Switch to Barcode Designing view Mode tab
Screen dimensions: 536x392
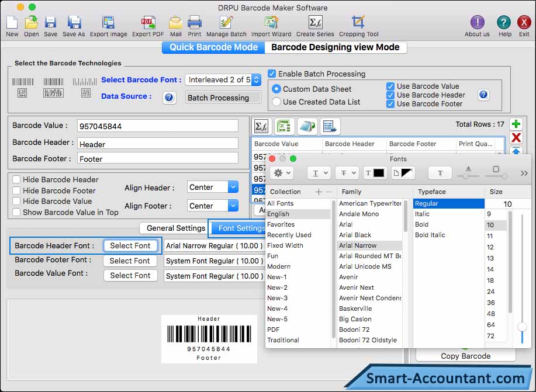coord(336,47)
